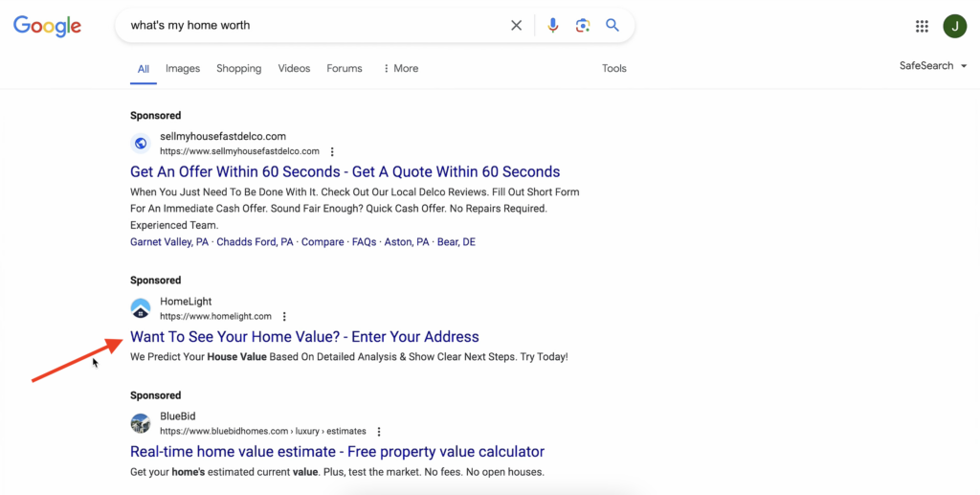Click in the search box text field
Screen dimensions: 980x495
click(x=313, y=25)
